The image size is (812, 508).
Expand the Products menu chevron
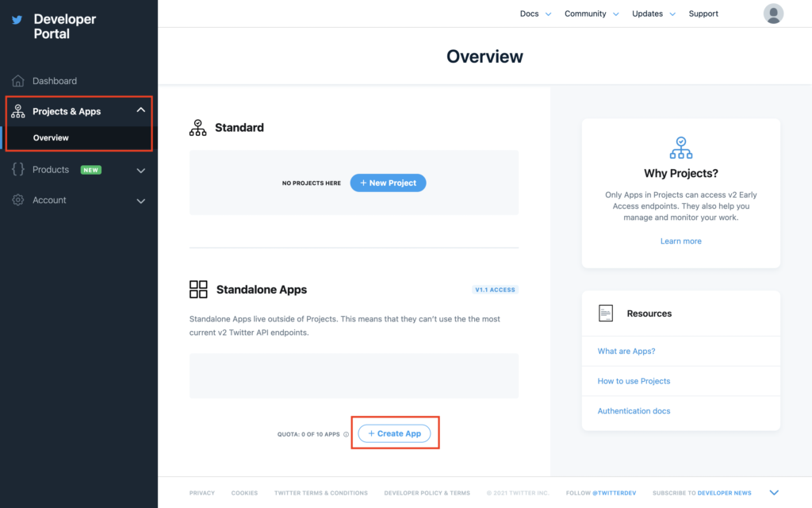pyautogui.click(x=141, y=171)
